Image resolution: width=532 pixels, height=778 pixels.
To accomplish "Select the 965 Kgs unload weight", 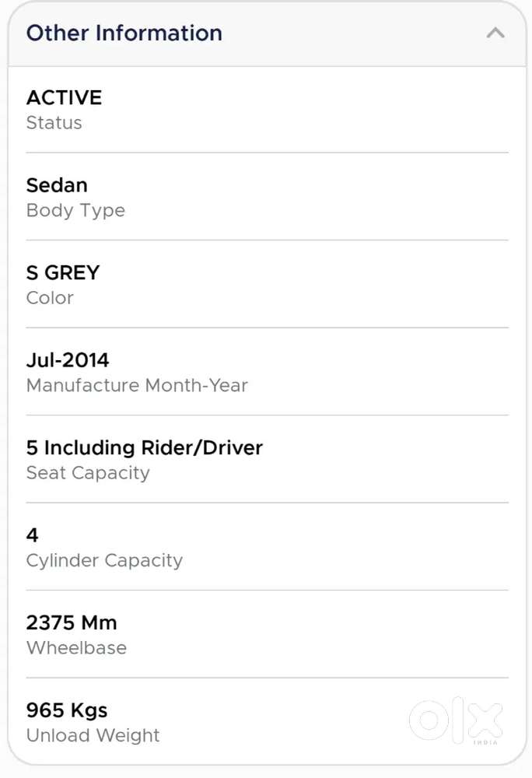I will click(x=67, y=710).
